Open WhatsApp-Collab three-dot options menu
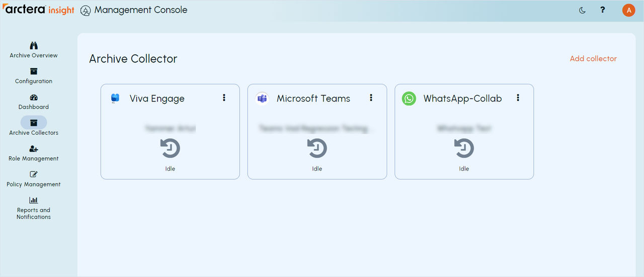 (518, 98)
